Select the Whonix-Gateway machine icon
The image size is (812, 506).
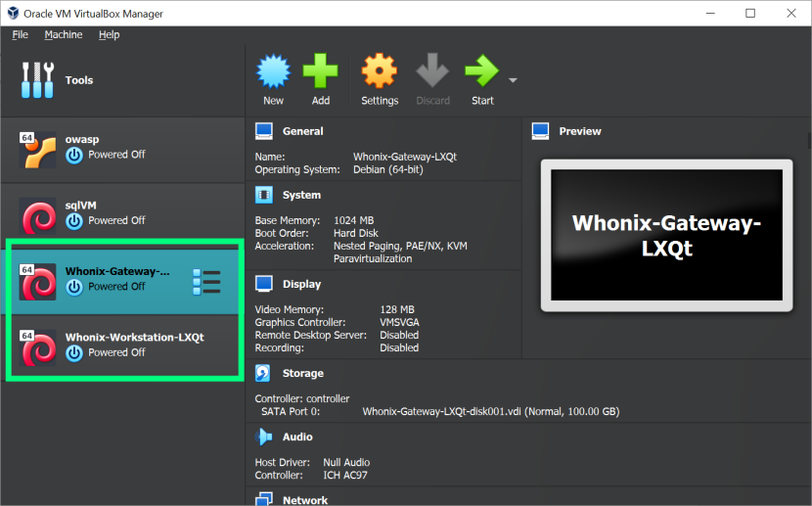click(x=37, y=282)
